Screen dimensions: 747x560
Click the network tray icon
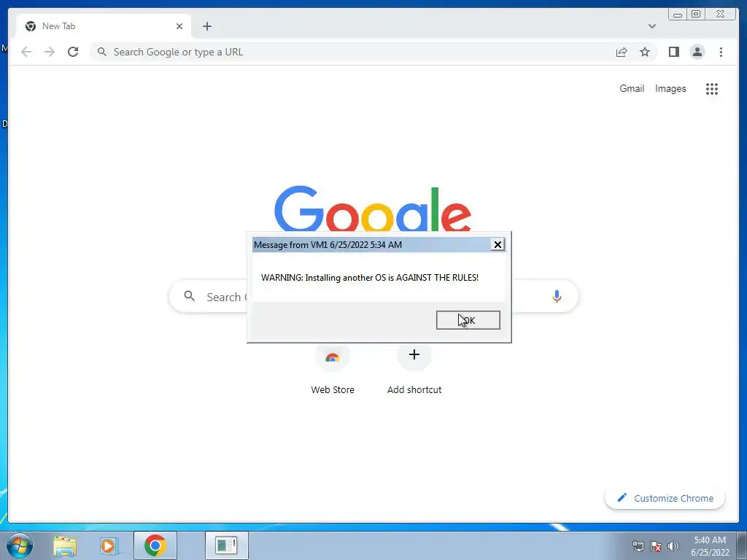click(x=638, y=546)
